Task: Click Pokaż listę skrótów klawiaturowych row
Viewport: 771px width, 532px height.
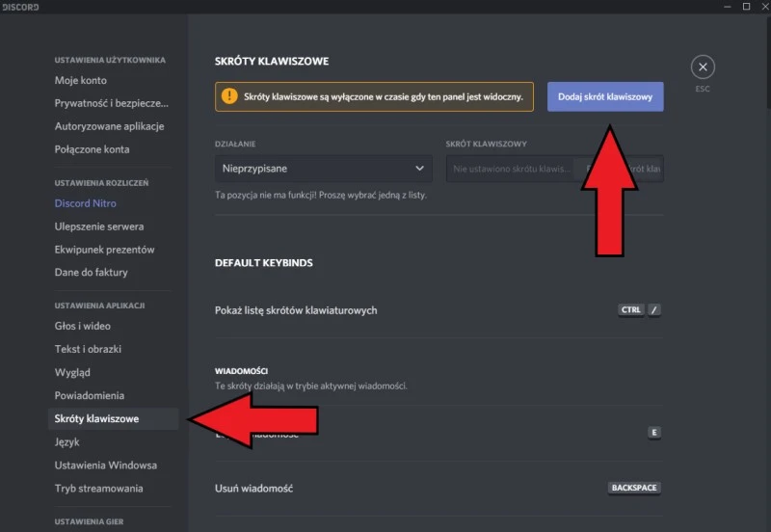Action: point(439,310)
